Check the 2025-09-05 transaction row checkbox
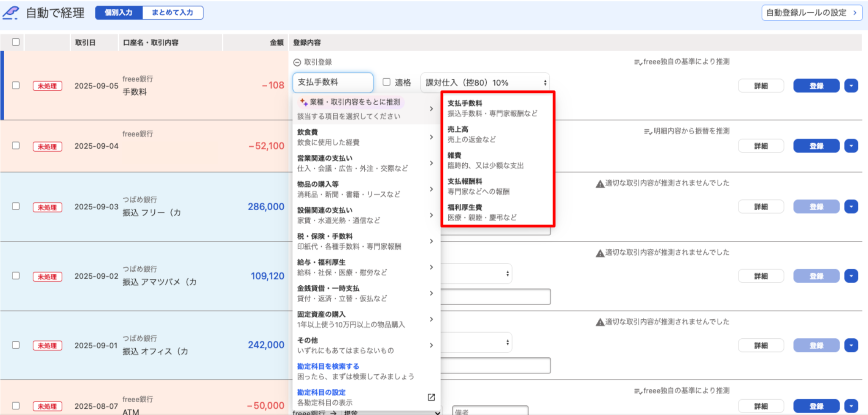The height and width of the screenshot is (415, 868). click(16, 85)
